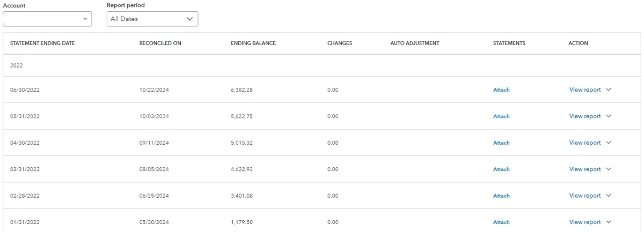Click the Changes column header
The width and height of the screenshot is (644, 232).
click(x=339, y=43)
